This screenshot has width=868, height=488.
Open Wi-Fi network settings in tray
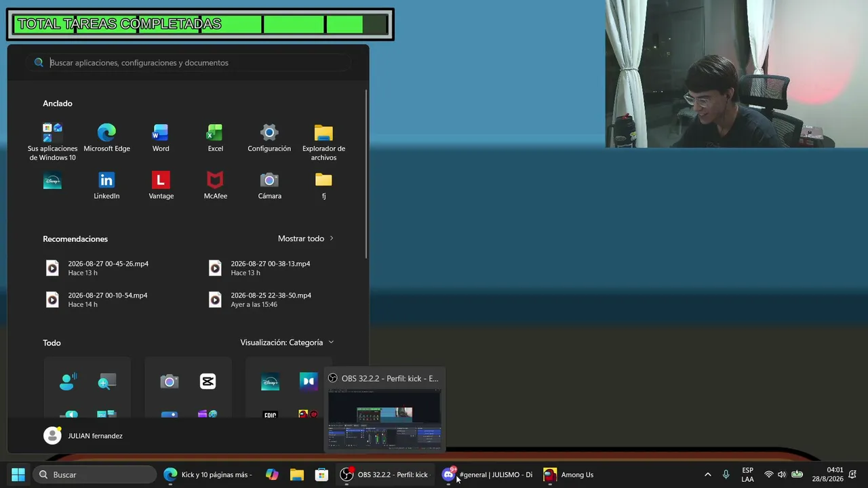768,474
